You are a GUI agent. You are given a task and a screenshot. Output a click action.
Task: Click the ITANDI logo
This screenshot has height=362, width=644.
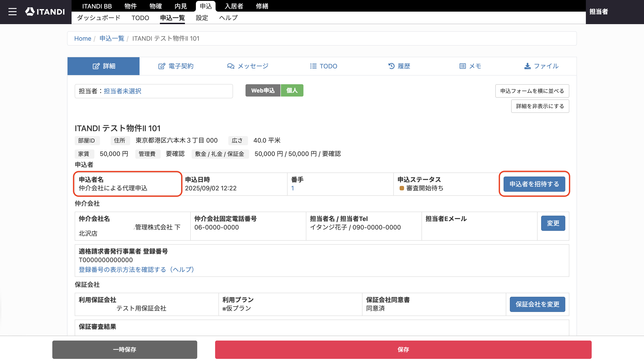point(45,11)
